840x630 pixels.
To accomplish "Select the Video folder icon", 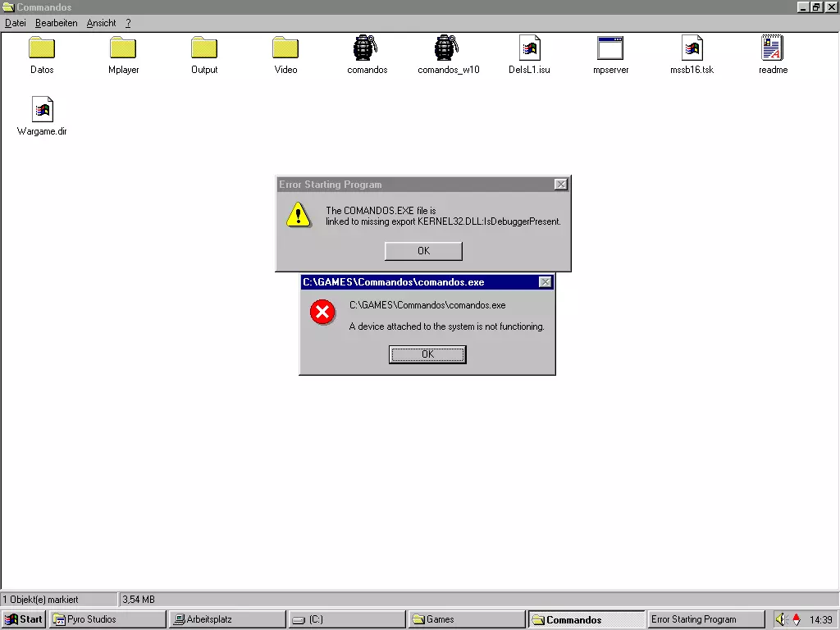I will point(285,48).
